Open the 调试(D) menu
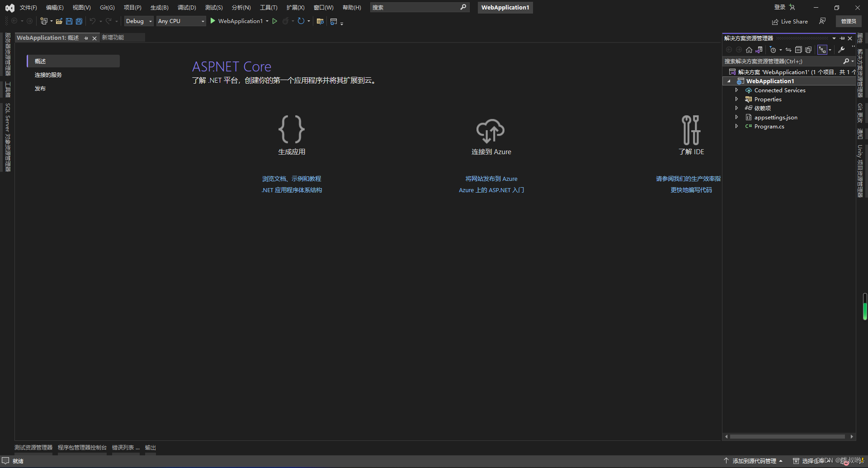 pos(187,7)
